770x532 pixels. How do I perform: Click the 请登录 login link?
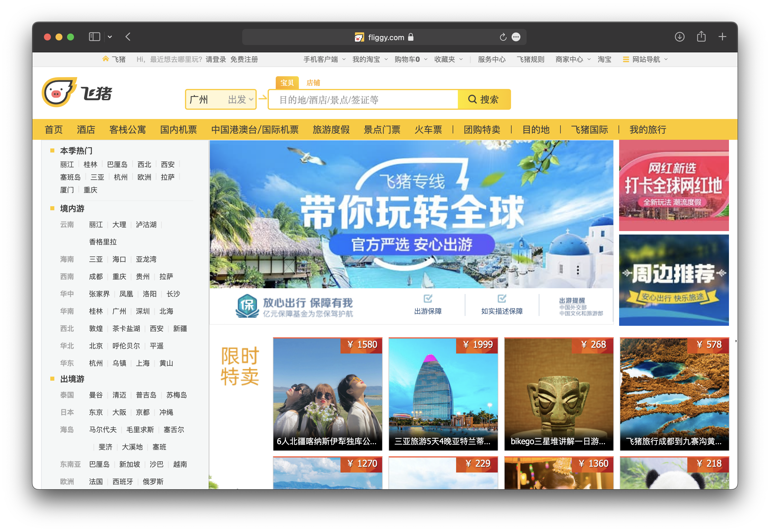tap(216, 59)
